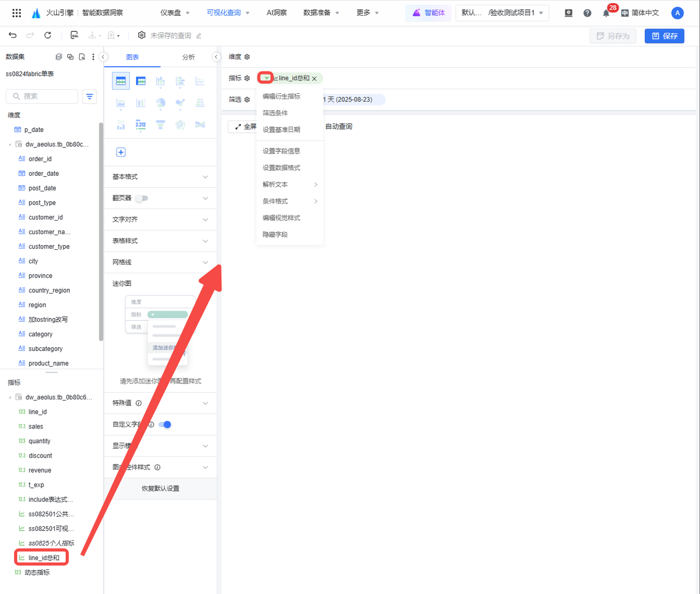Click the undo arrow in toolbar
Screen dimensions: 700x594
click(12, 35)
